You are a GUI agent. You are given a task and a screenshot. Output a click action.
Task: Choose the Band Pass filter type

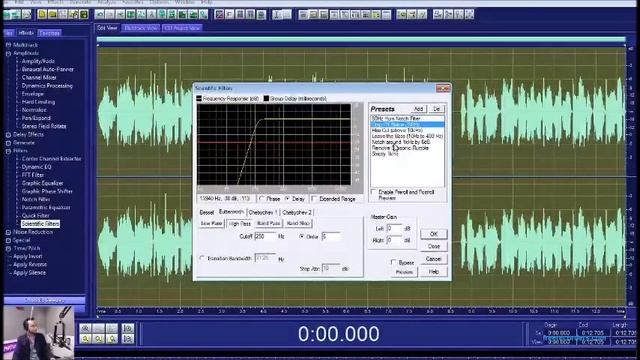[269, 224]
